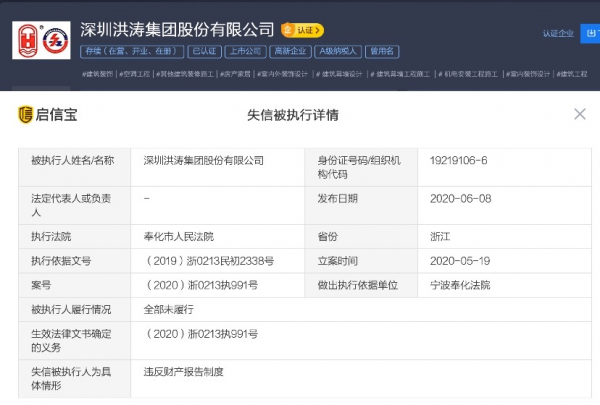The width and height of the screenshot is (600, 405).
Task: Click the 已认证 tag
Action: pos(204,51)
